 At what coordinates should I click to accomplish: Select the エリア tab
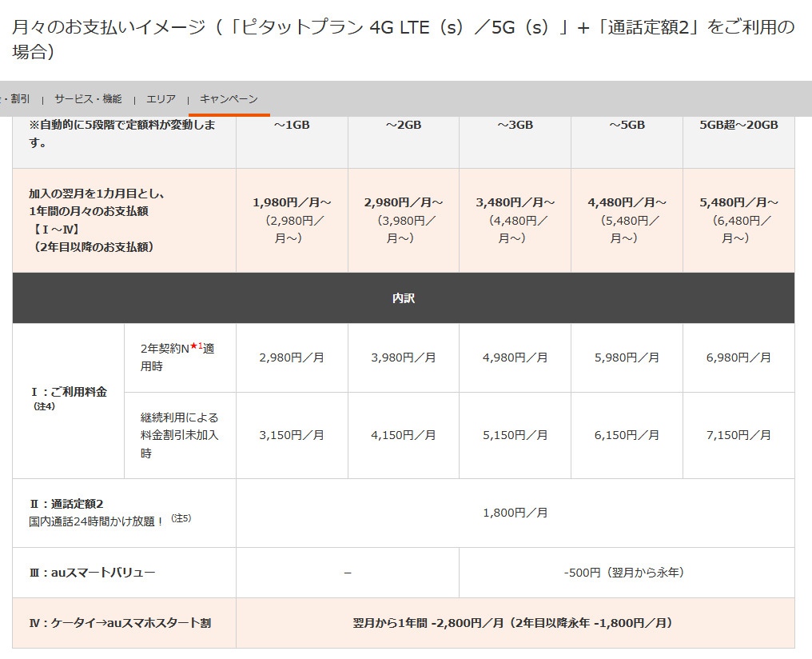161,99
